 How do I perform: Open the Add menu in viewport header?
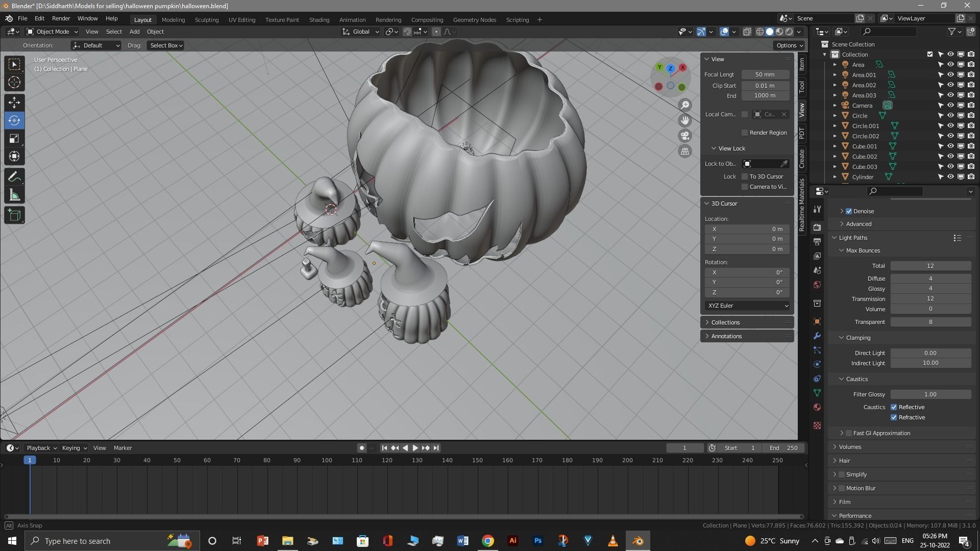pyautogui.click(x=134, y=32)
